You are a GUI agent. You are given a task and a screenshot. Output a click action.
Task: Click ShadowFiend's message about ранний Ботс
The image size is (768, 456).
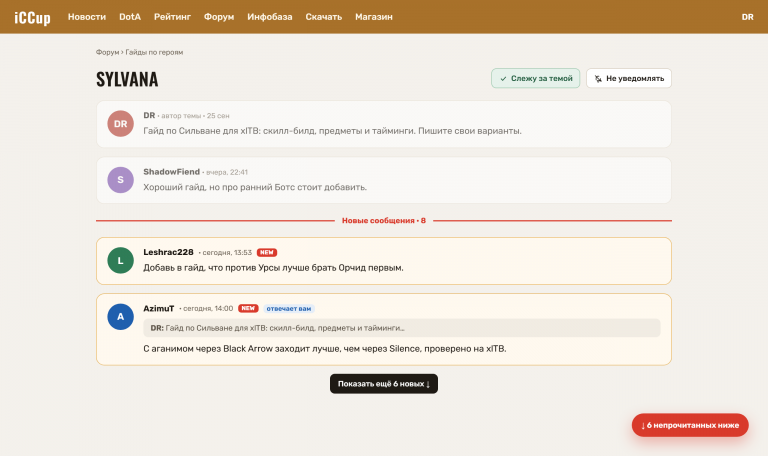click(x=255, y=187)
